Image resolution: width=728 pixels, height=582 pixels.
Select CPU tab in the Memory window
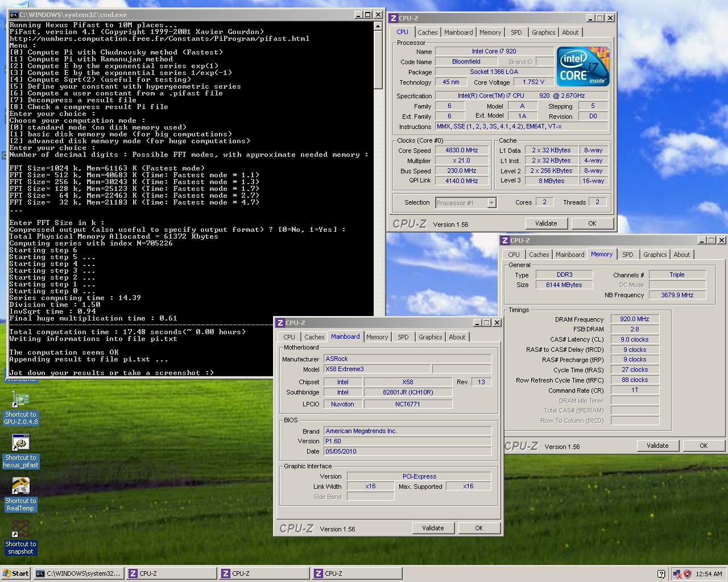tap(514, 255)
